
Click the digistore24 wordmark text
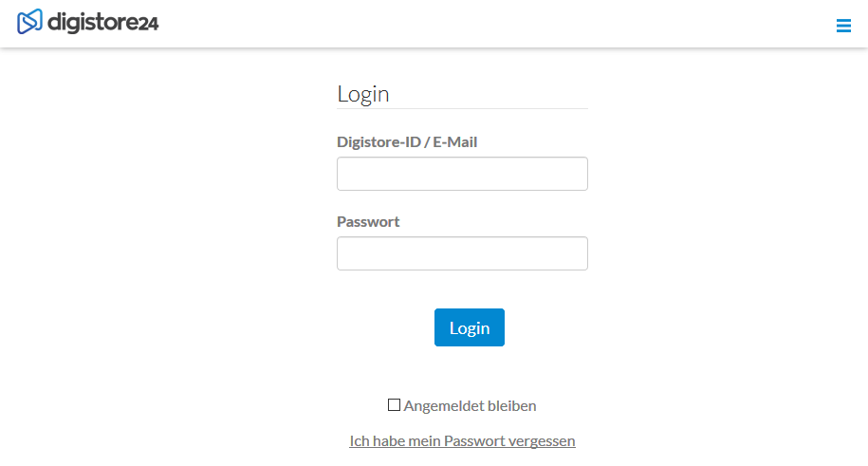pyautogui.click(x=103, y=23)
